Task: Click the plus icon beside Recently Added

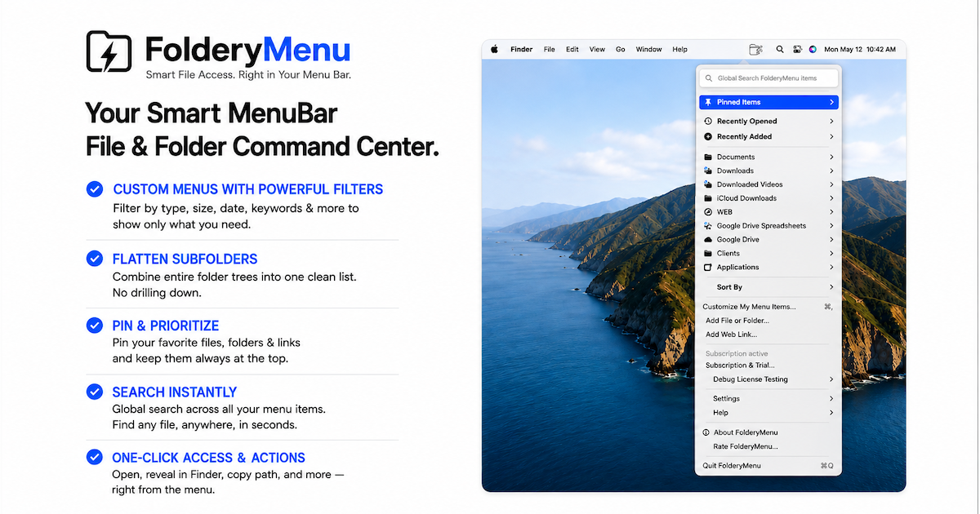Action: pyautogui.click(x=708, y=136)
